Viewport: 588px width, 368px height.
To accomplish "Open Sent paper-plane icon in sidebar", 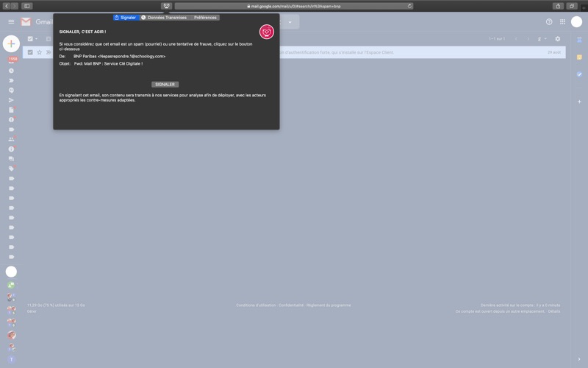I will point(11,100).
